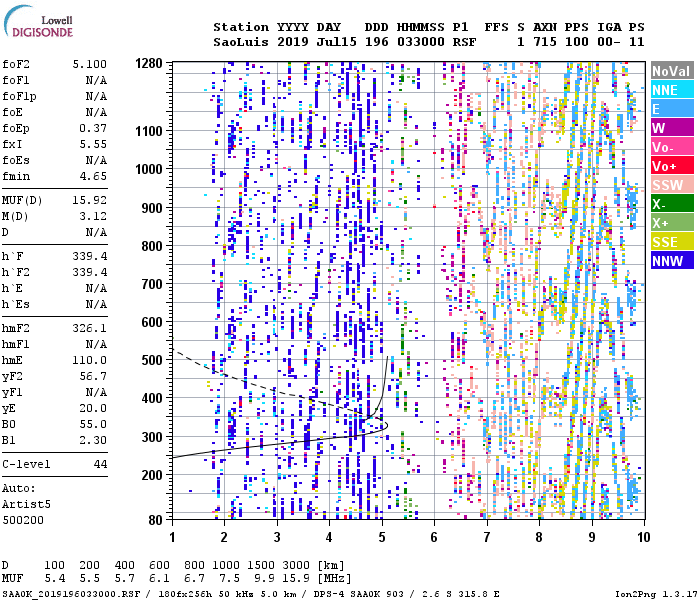Screen dimensions: 700x600
Task: Select the Vo- pink legend swatch
Action: tap(672, 147)
